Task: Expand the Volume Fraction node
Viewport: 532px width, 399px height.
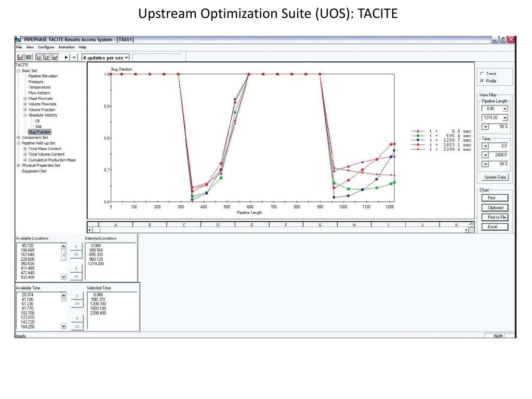Action: click(x=25, y=110)
